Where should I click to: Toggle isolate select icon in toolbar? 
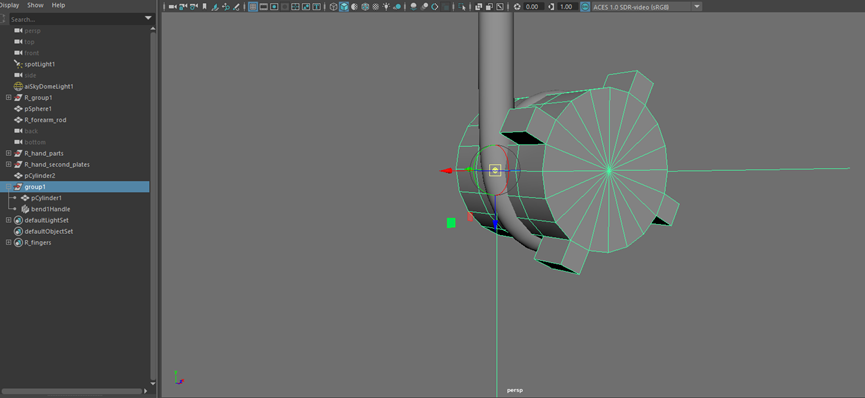click(462, 7)
